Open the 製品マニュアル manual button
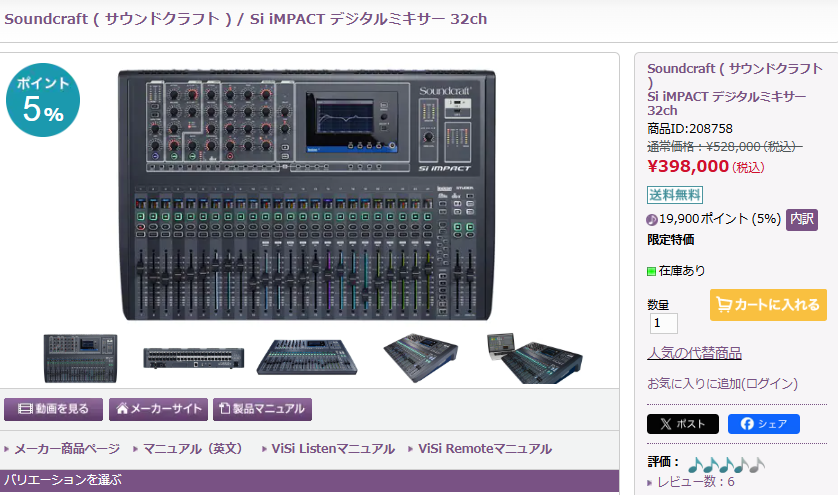Screen dimensions: 838x495 coord(262,409)
